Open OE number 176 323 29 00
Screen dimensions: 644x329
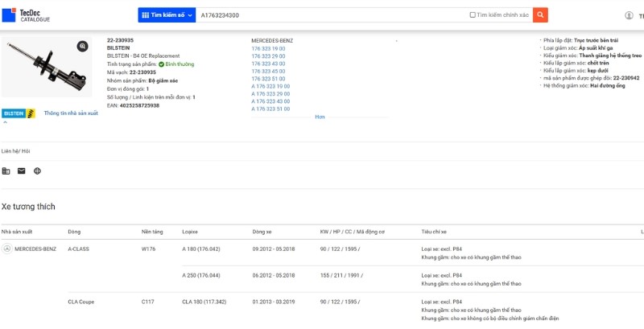coord(268,56)
